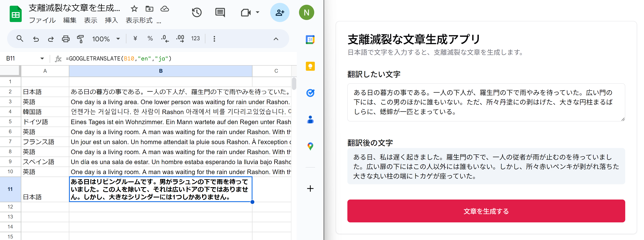
Task: Open Google Calendar side panel icon
Action: click(310, 39)
